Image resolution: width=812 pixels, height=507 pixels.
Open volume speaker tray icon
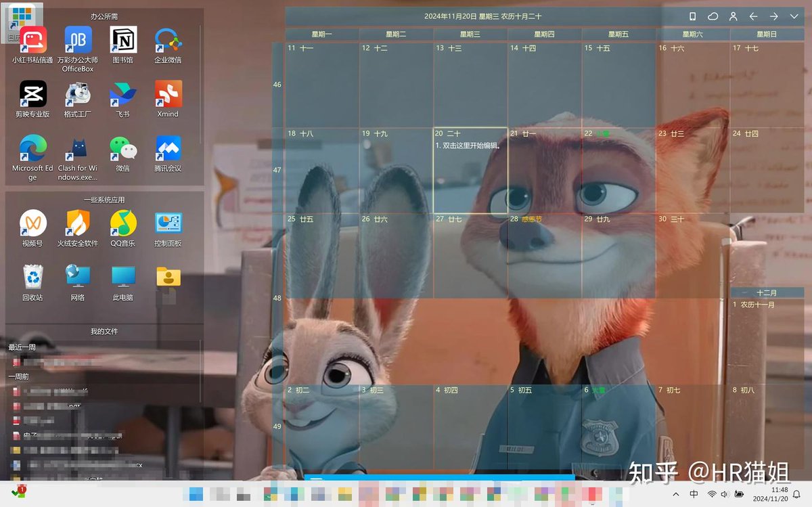[x=725, y=494]
